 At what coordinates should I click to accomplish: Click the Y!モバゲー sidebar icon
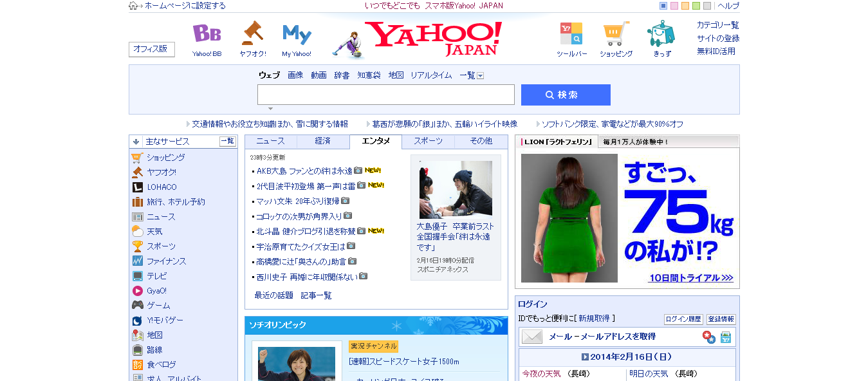[x=137, y=321]
